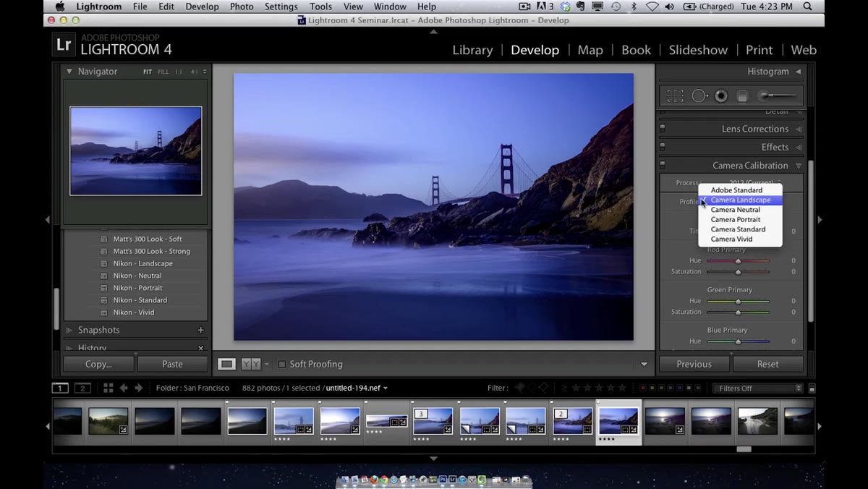Viewport: 868px width, 489px height.
Task: Click the Paste settings button
Action: [x=172, y=364]
